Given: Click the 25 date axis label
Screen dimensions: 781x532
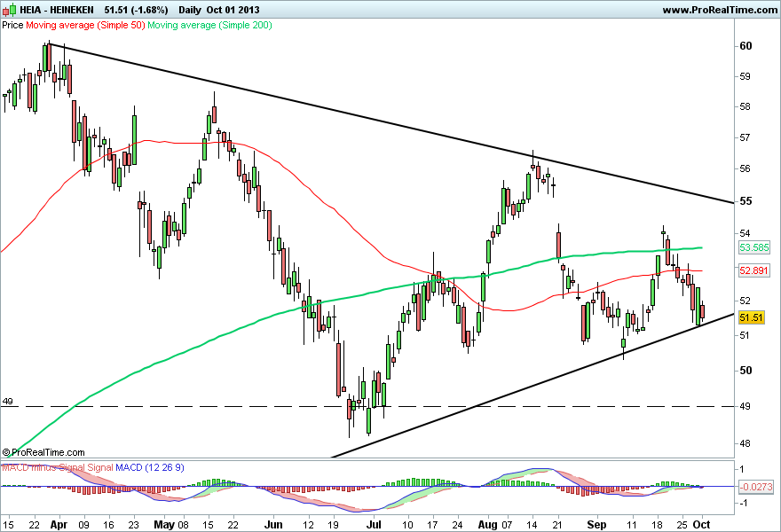Looking at the screenshot, I should [x=682, y=525].
